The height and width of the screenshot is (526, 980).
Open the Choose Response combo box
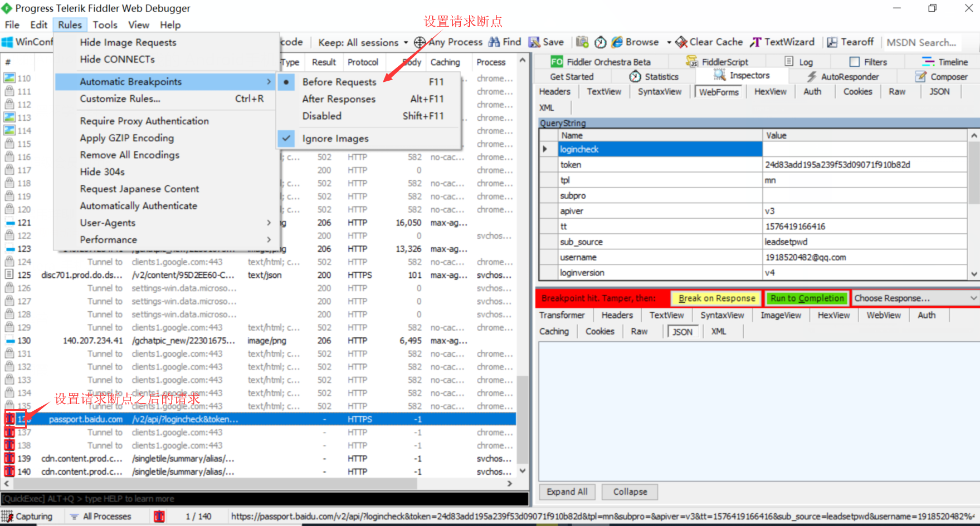click(x=915, y=298)
